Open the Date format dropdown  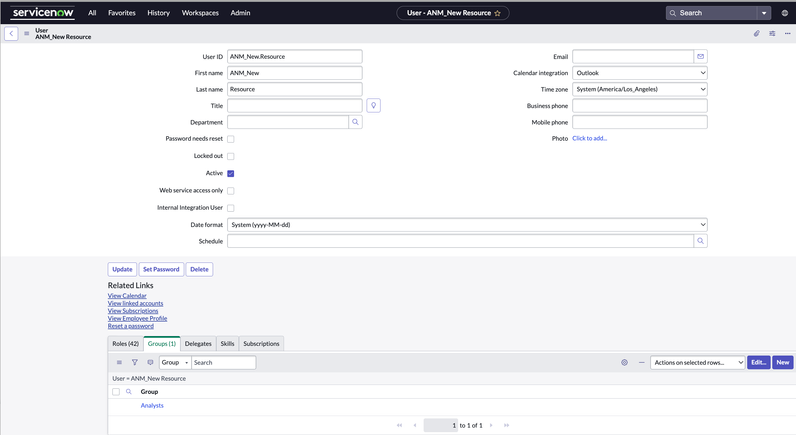pos(467,225)
